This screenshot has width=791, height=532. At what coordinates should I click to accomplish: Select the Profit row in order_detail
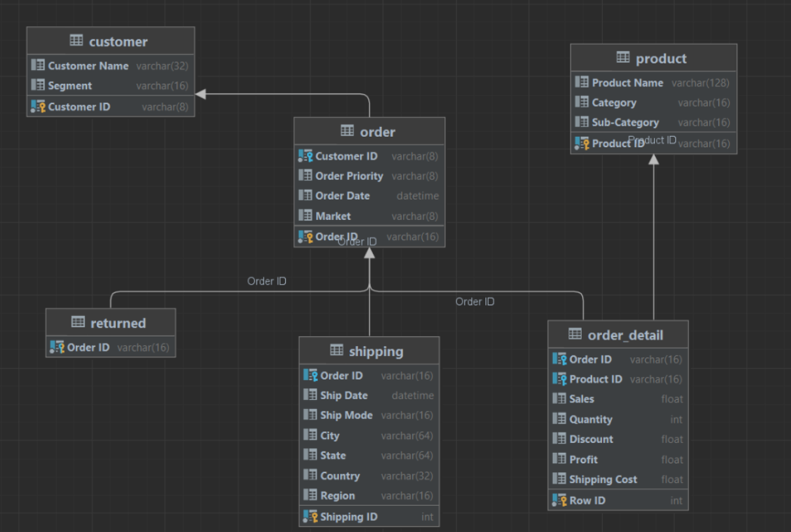(x=583, y=459)
